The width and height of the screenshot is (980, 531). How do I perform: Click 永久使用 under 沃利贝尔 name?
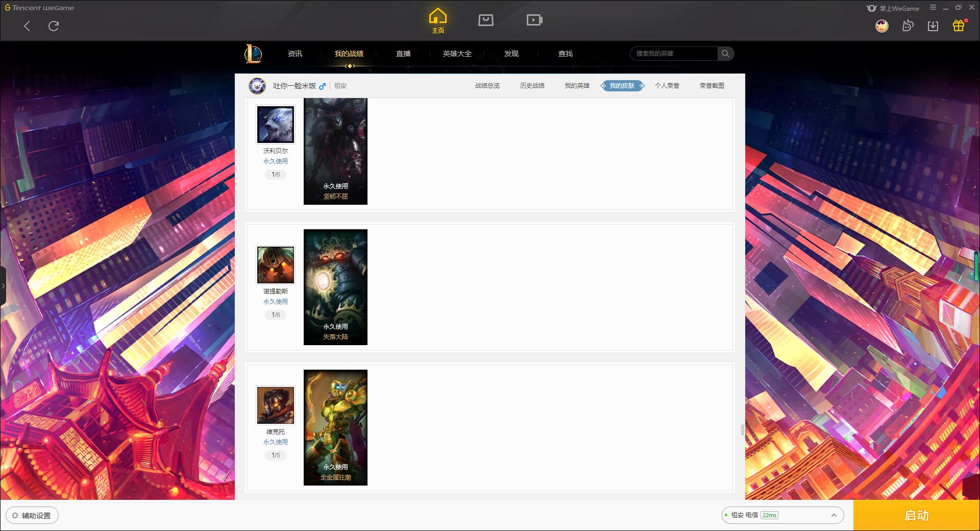[x=276, y=161]
